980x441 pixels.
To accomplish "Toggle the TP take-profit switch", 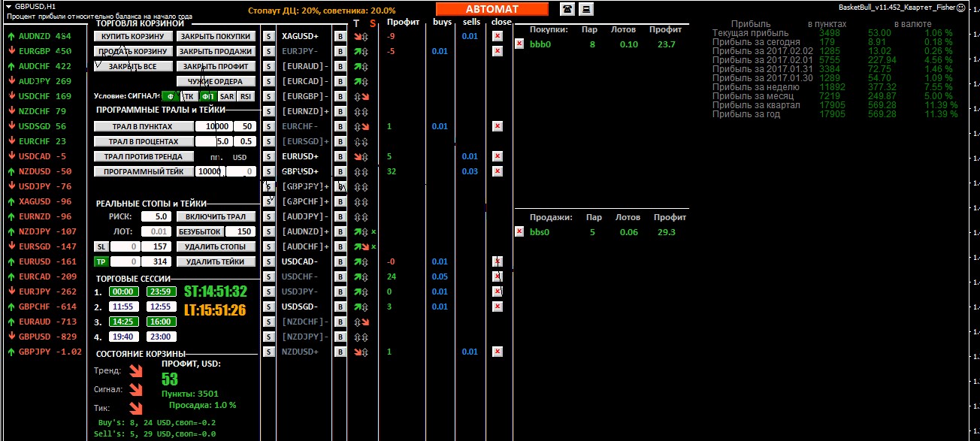I will click(101, 261).
